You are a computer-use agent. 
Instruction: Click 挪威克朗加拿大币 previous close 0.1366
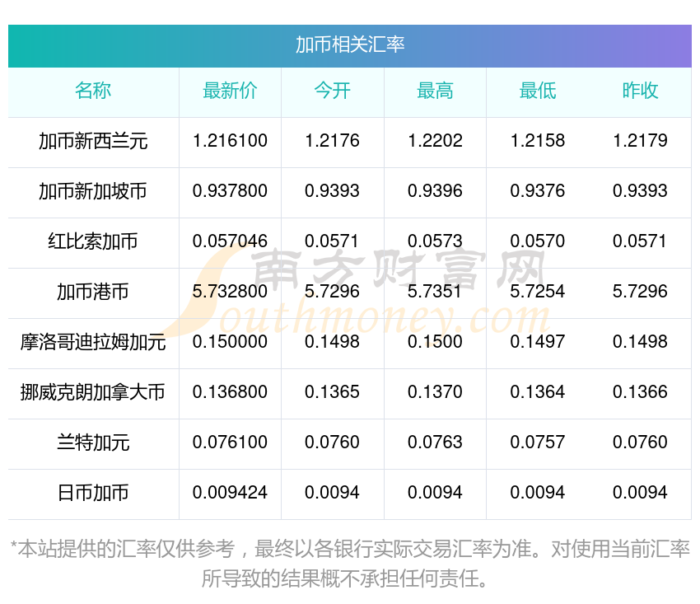point(640,392)
